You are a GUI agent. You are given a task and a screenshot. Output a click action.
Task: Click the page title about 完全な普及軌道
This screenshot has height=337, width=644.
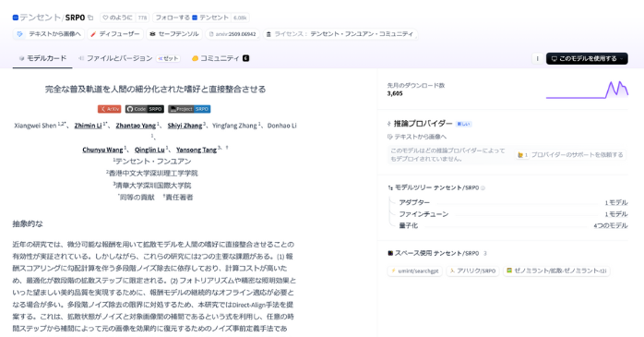pos(155,90)
